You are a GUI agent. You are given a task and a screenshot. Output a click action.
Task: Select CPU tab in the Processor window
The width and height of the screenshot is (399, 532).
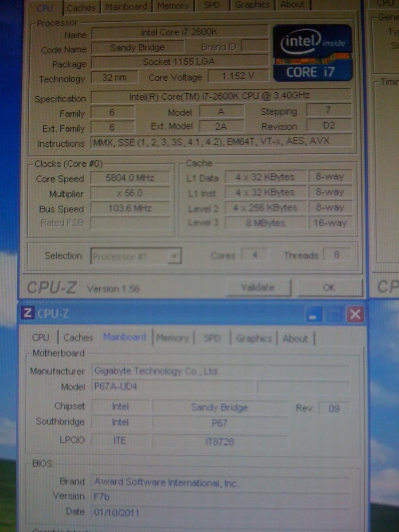point(45,8)
